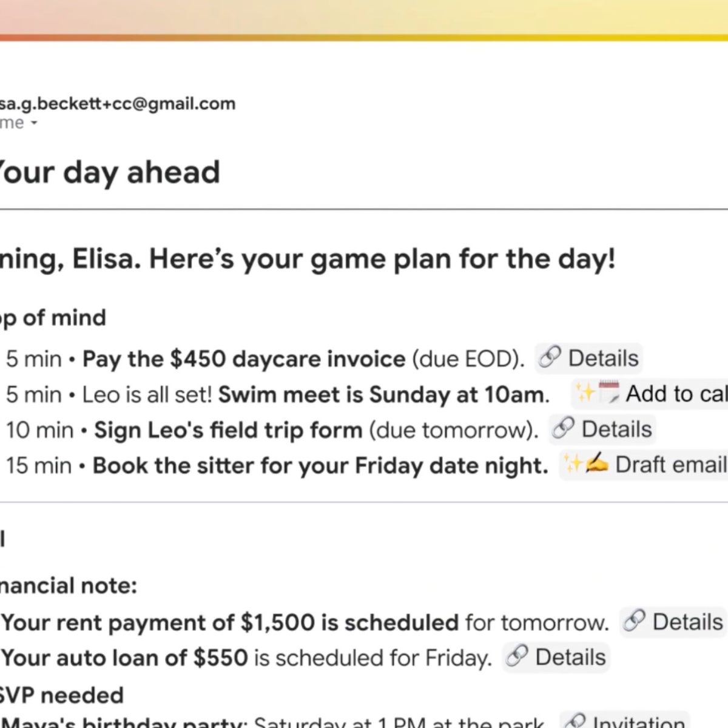Expand recipient details arrow next to 'me'
Image resolution: width=728 pixels, height=728 pixels.
click(34, 123)
